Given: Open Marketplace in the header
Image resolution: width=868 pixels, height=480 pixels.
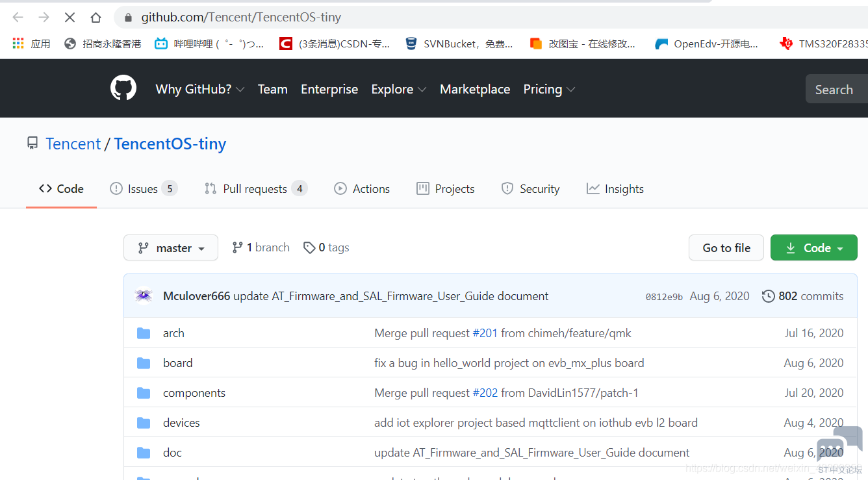Looking at the screenshot, I should (475, 89).
